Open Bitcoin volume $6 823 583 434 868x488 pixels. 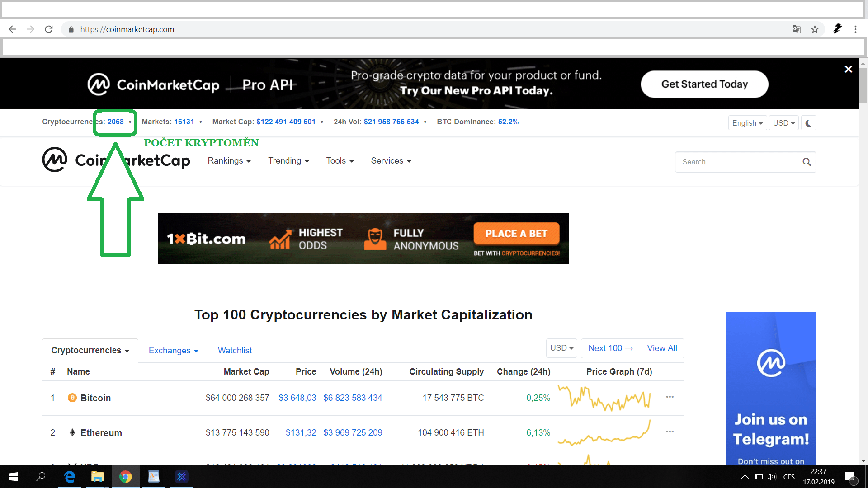pyautogui.click(x=353, y=398)
